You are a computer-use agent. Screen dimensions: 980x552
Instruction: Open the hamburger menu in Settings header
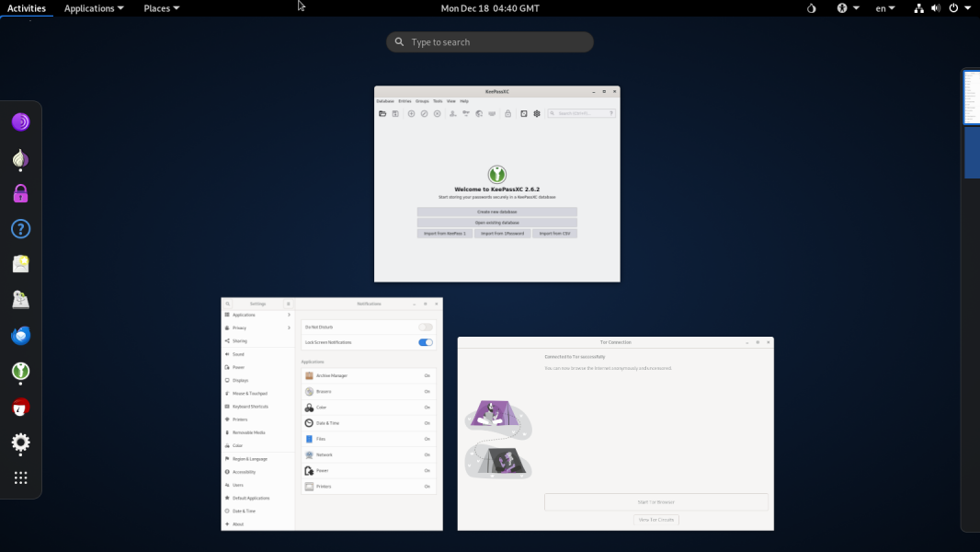pyautogui.click(x=288, y=304)
